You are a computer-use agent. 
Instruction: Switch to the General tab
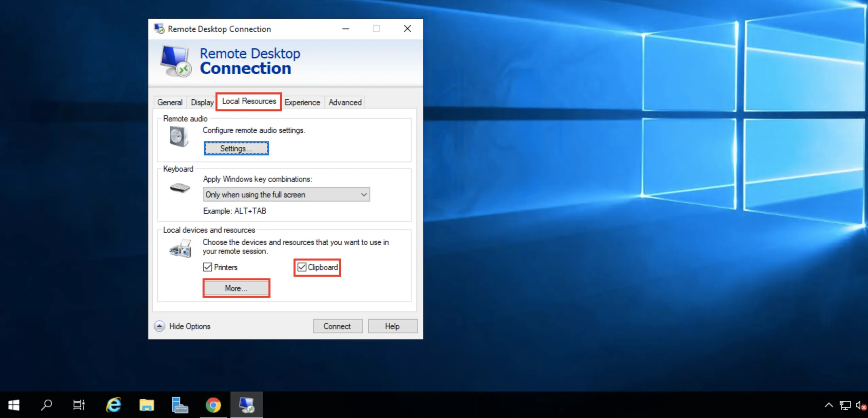pos(170,102)
